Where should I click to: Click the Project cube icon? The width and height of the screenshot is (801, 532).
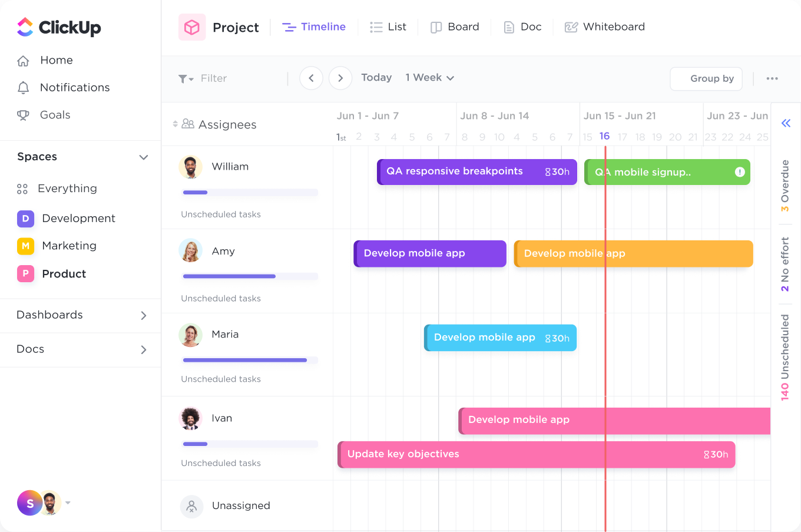(x=192, y=27)
